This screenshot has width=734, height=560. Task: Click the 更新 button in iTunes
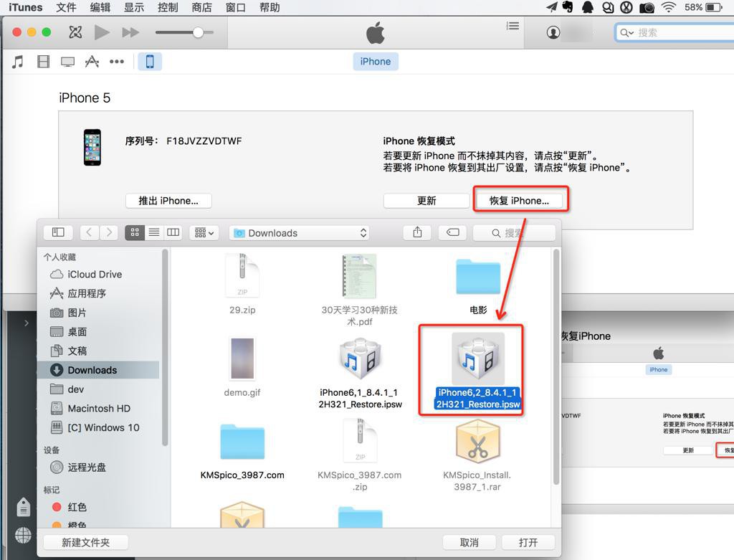(426, 201)
